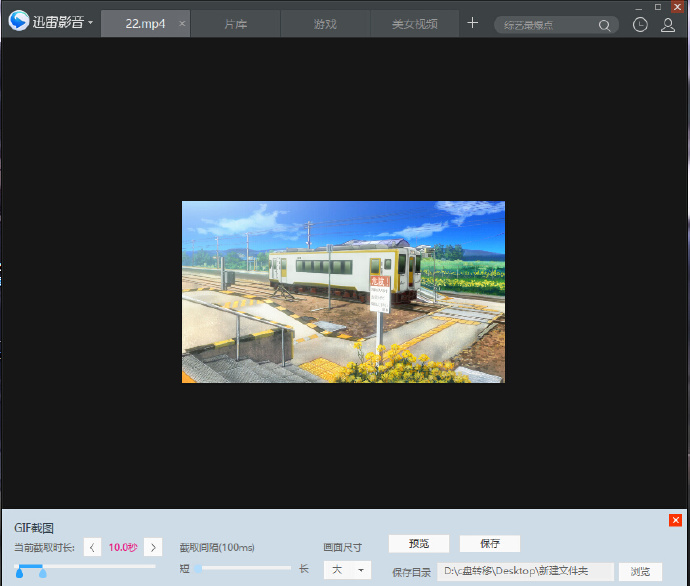Switch to the 22.mp4 tab
Image resolution: width=690 pixels, height=586 pixels.
[144, 23]
